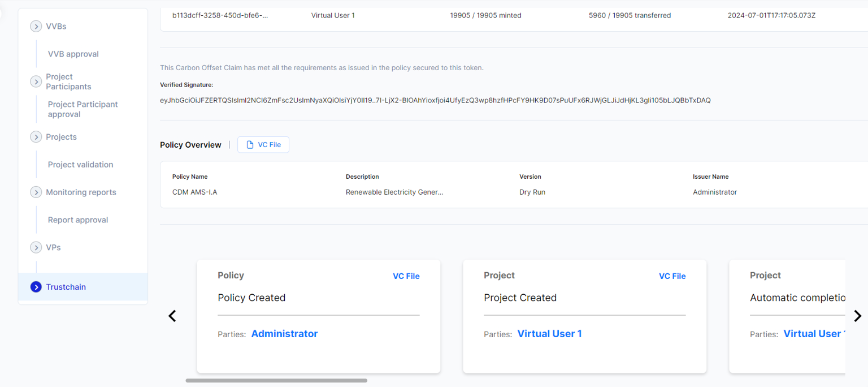Click the chevron icon beside VVBs

[x=36, y=27]
